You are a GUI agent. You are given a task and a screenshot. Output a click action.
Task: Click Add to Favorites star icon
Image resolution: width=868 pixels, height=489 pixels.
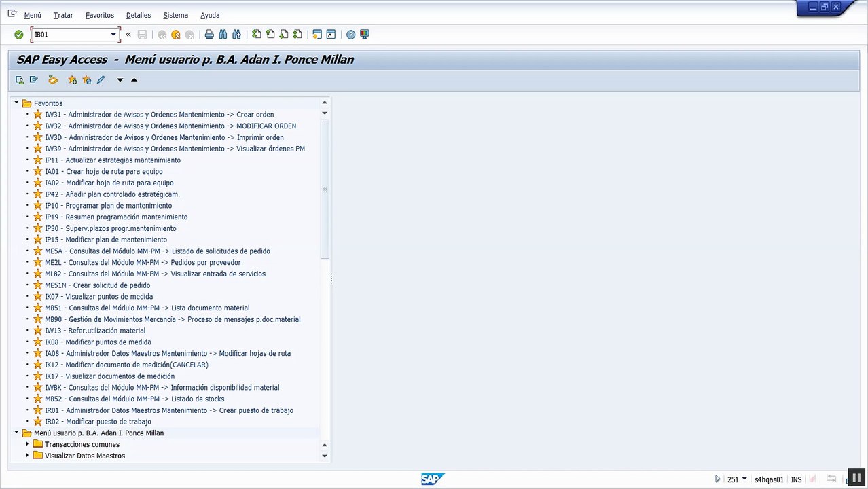73,80
